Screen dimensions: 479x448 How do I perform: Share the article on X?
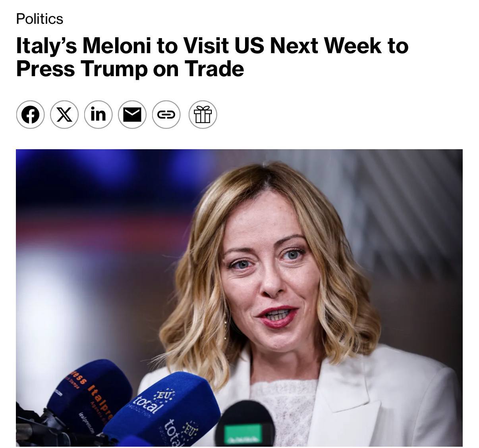[x=64, y=115]
